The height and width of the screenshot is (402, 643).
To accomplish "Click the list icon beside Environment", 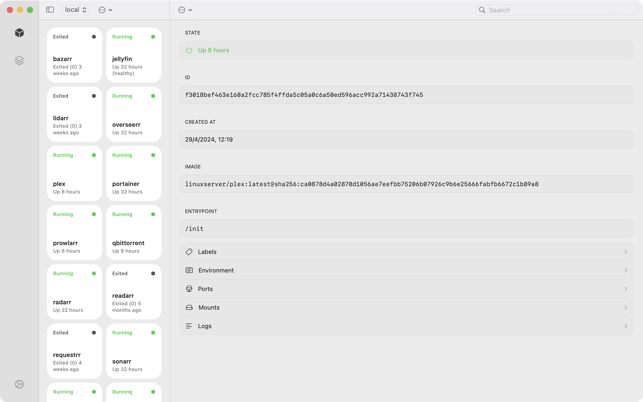I will 189,270.
